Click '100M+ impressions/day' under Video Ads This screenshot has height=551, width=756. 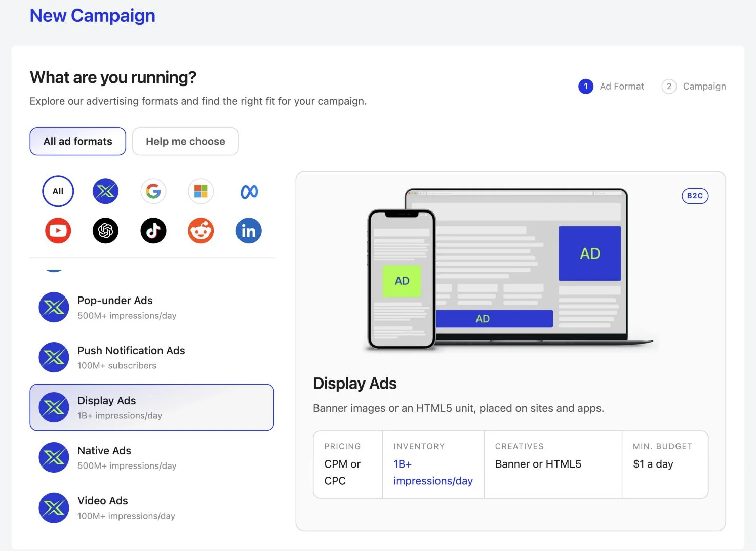[126, 516]
